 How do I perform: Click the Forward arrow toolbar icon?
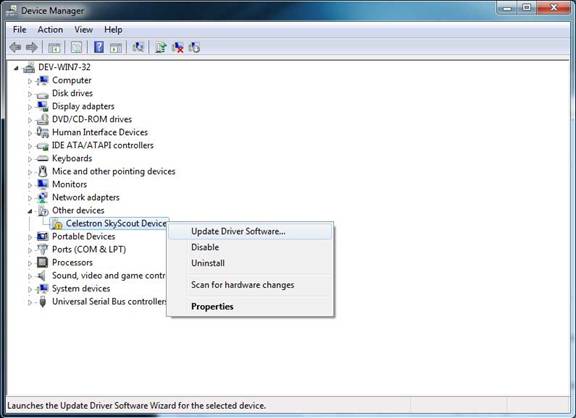[x=32, y=47]
